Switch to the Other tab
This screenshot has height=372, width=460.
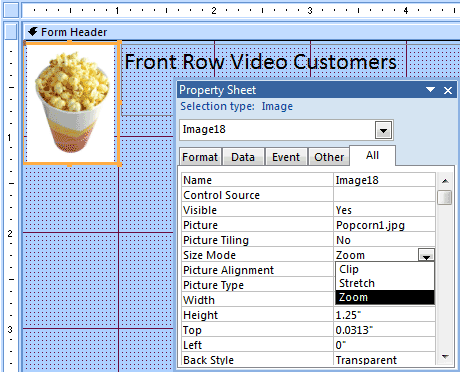[x=329, y=157]
